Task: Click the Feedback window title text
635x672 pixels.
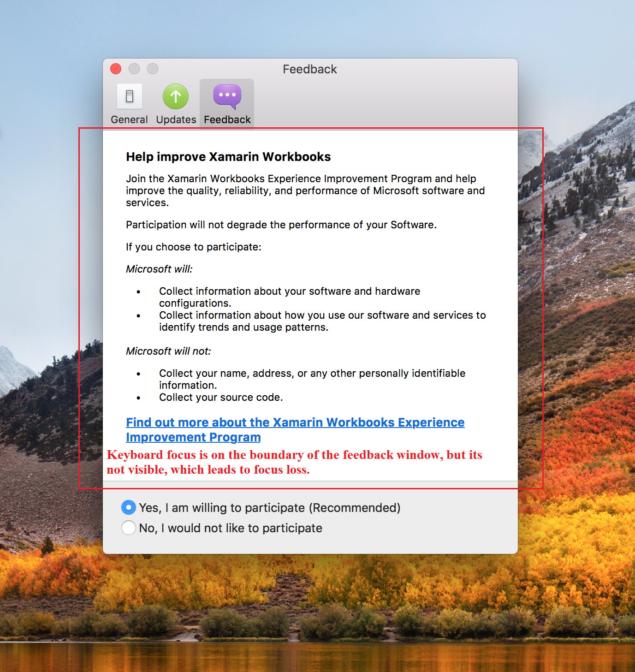Action: coord(310,69)
